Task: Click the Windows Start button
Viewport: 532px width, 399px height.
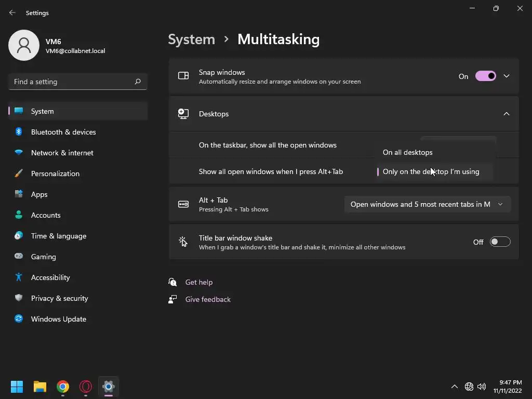Action: (x=17, y=387)
